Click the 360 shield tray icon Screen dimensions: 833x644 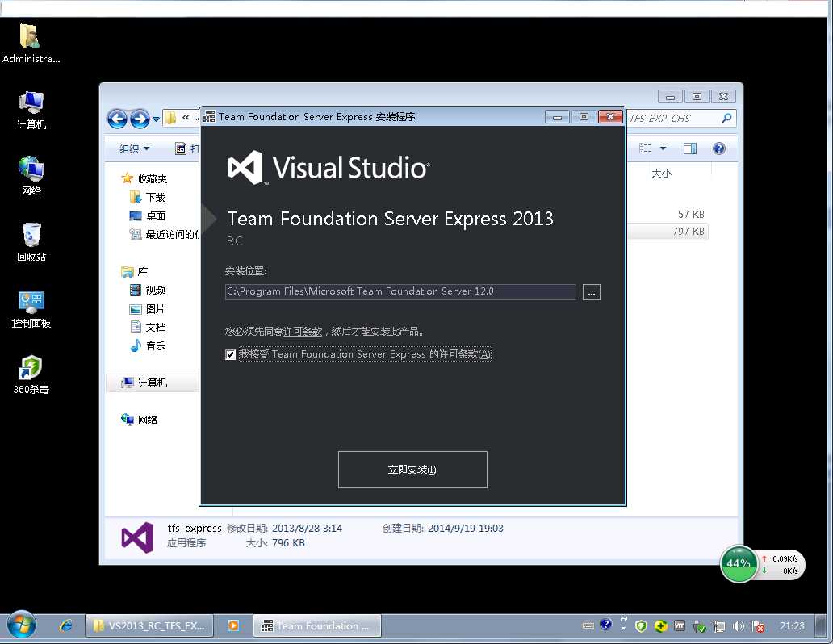tap(641, 626)
